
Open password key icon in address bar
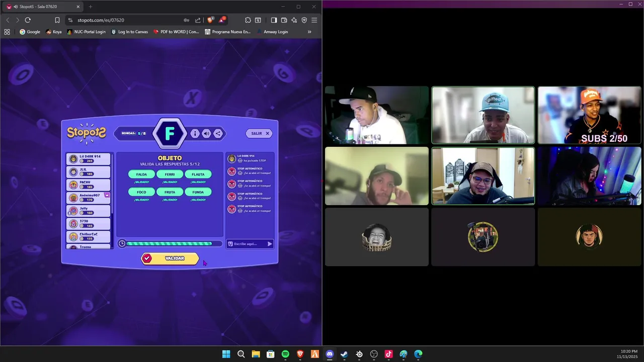(186, 20)
